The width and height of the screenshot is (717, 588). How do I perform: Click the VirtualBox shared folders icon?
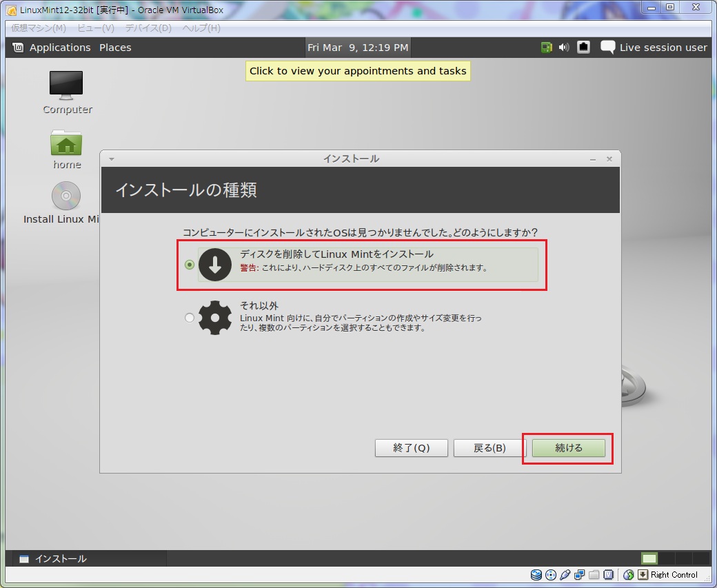click(594, 575)
